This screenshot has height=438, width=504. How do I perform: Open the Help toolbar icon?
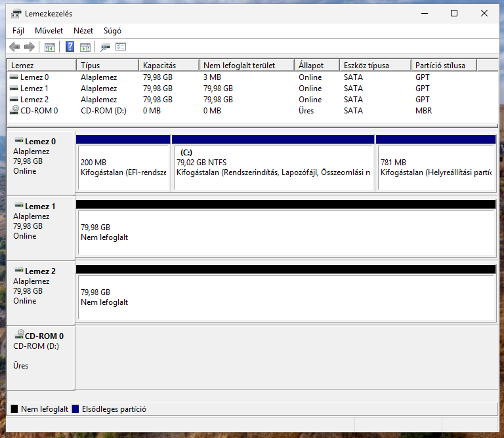(70, 47)
